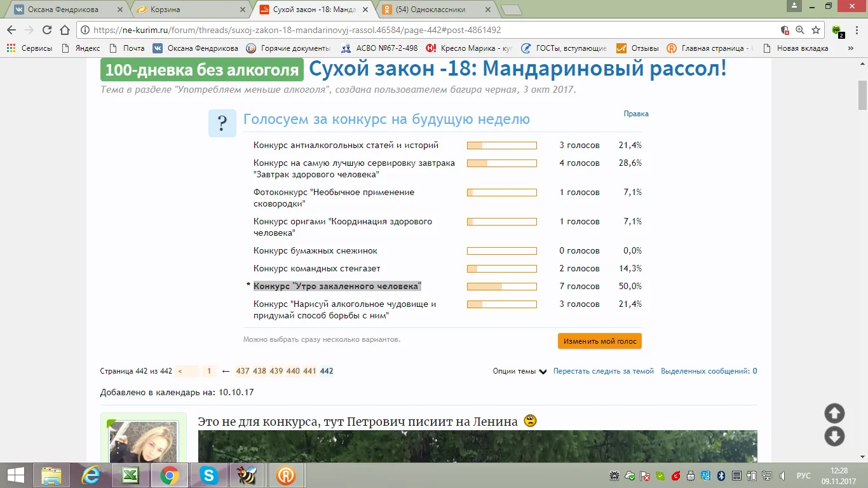This screenshot has height=488, width=868.
Task: Click the vote bar for командных стенгазет
Action: 502,269
